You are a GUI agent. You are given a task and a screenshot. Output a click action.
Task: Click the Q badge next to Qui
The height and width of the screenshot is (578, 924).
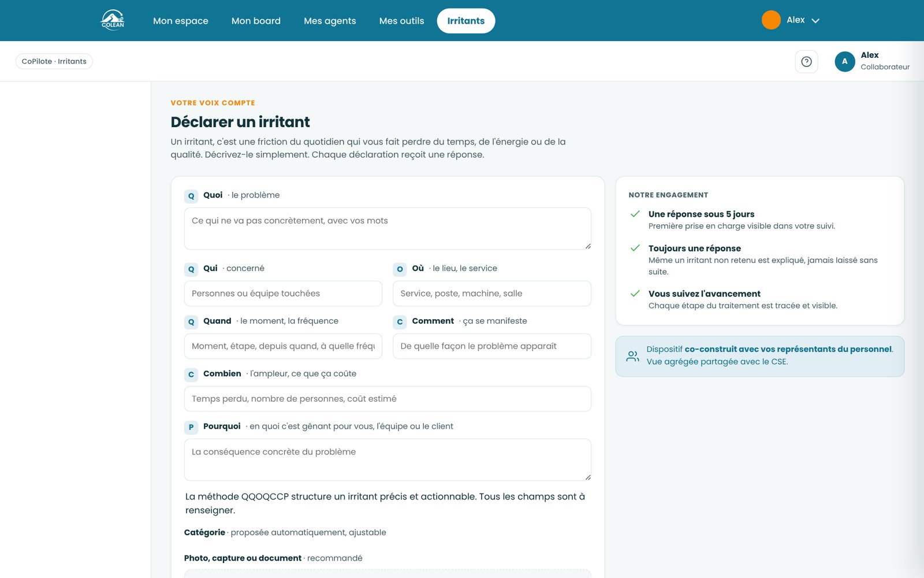pos(191,269)
